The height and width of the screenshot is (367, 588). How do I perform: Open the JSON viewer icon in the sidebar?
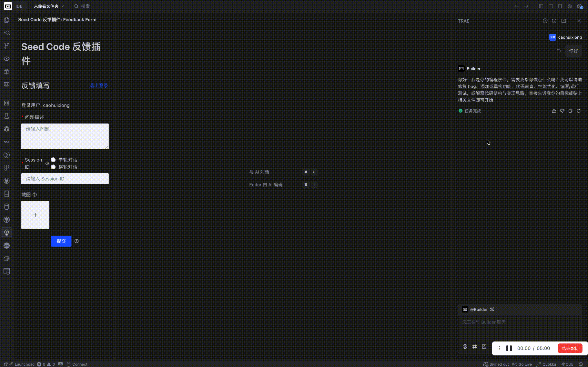click(6, 246)
